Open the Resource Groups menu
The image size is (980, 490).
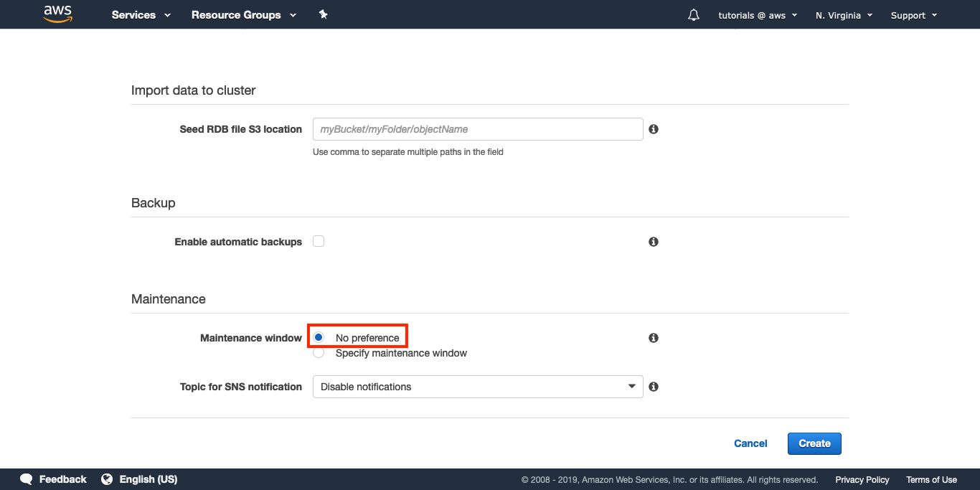tap(243, 15)
